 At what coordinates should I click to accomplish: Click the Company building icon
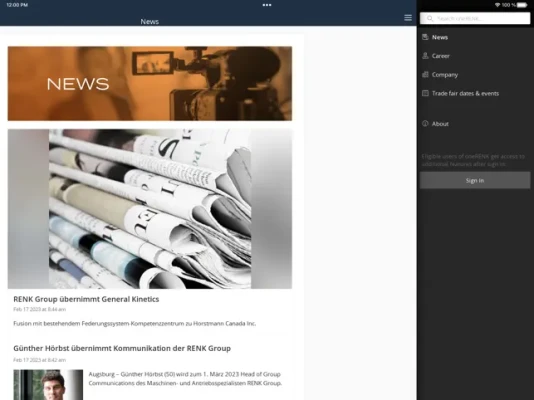pos(425,75)
